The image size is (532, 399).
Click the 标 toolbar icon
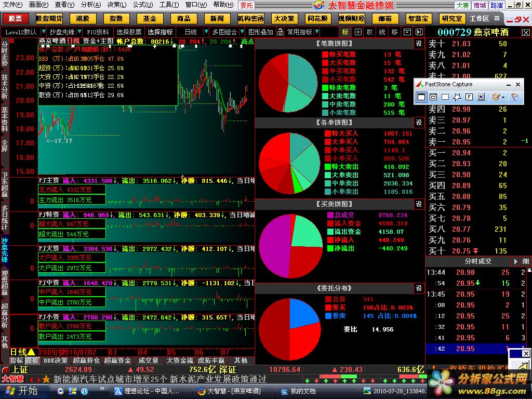[345, 32]
